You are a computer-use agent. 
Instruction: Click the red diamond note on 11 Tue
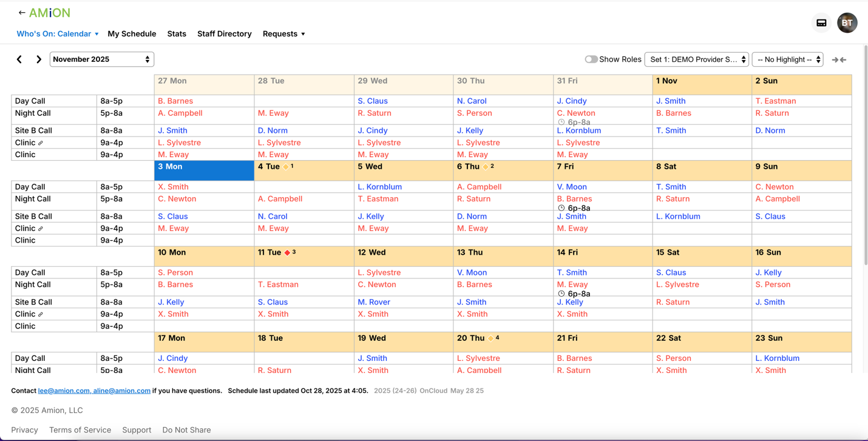[x=287, y=252]
